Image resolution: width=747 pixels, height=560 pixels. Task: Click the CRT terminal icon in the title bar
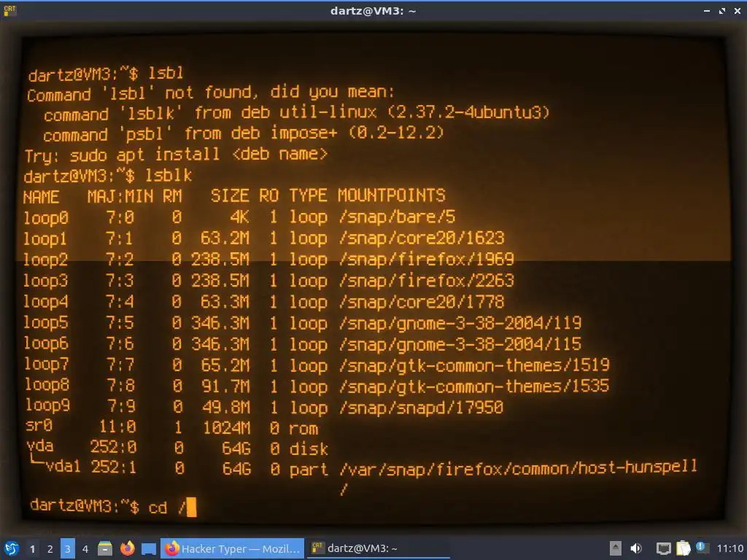click(x=9, y=10)
